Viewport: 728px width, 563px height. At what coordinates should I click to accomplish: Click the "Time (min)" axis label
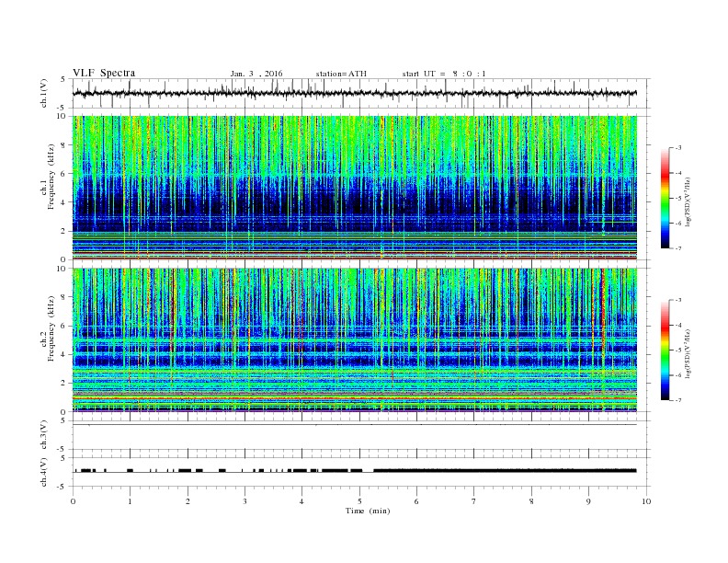[368, 511]
